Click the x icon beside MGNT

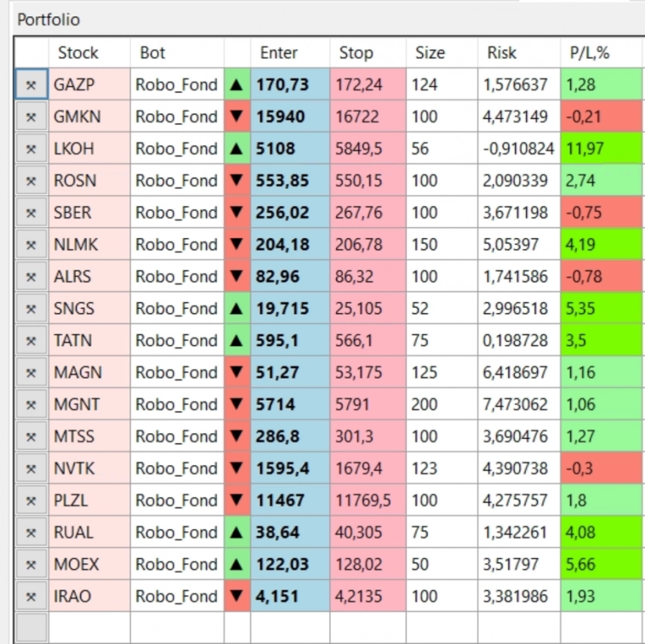pos(31,405)
